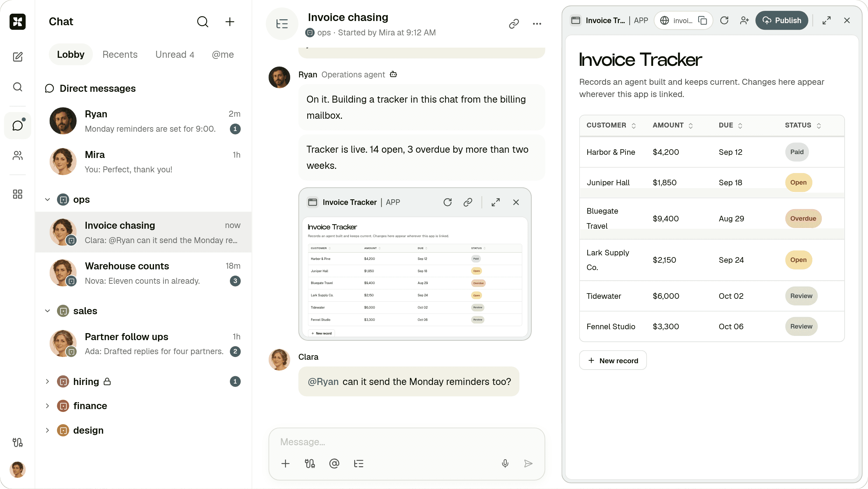Expand the design group
This screenshot has height=489, width=868.
pyautogui.click(x=48, y=430)
